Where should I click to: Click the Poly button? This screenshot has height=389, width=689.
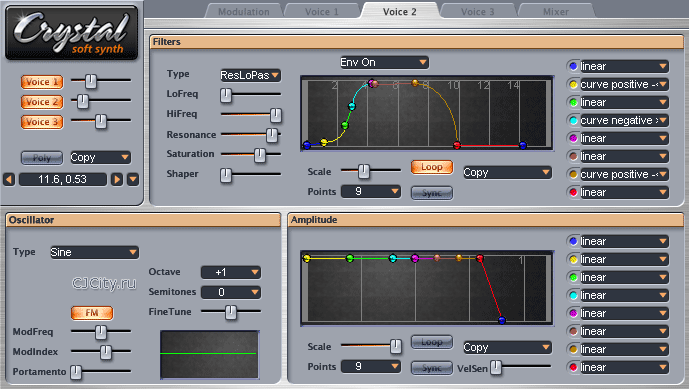coord(42,157)
